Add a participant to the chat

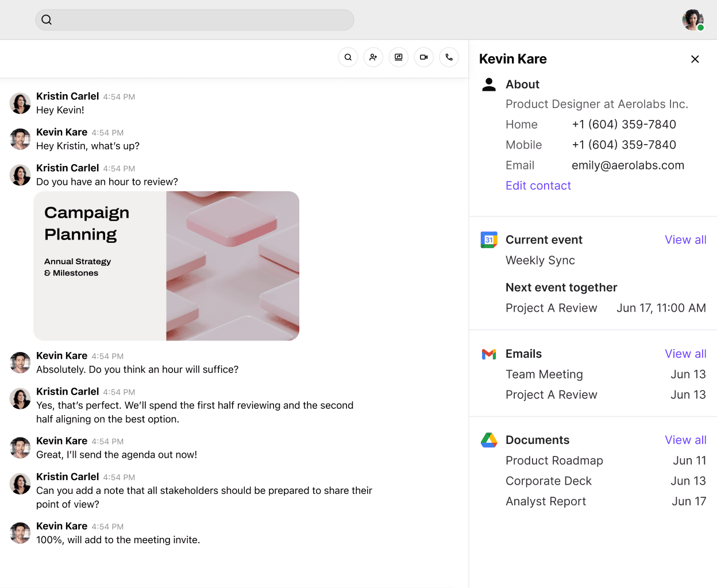pyautogui.click(x=373, y=57)
